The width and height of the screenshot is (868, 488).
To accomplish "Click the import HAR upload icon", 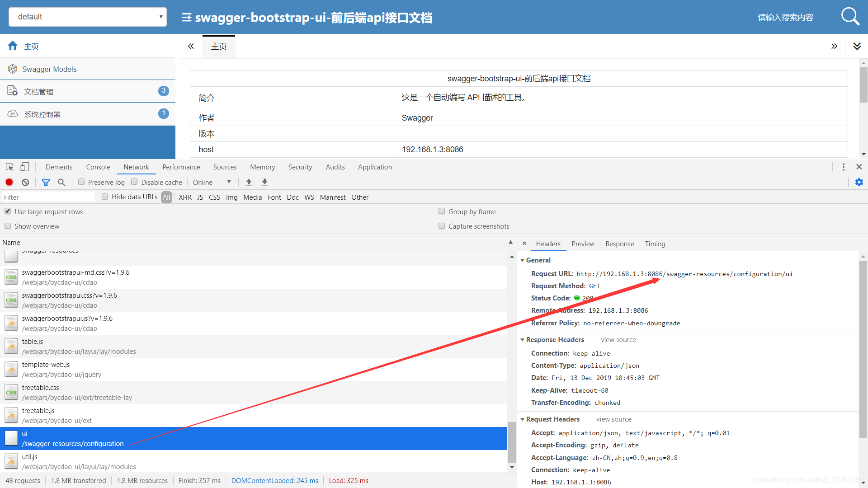I will coord(249,182).
